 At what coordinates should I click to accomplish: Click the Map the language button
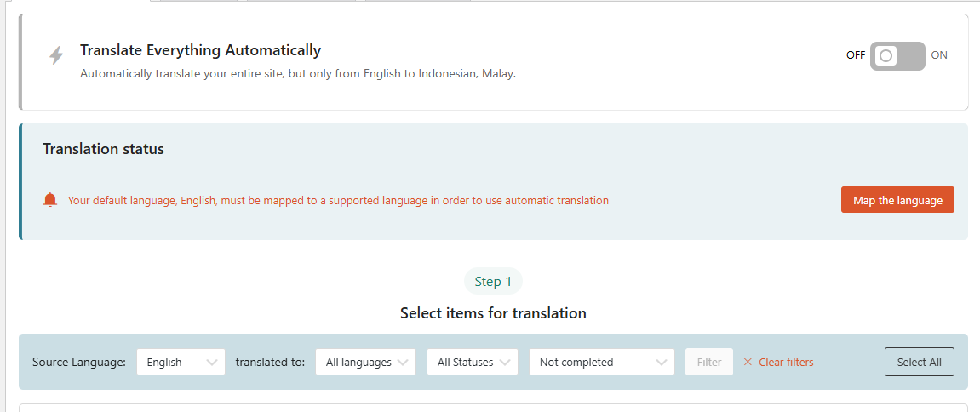(x=897, y=200)
